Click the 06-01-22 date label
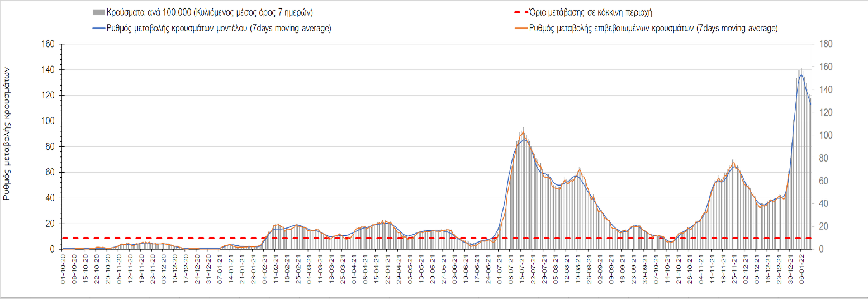 tap(801, 269)
